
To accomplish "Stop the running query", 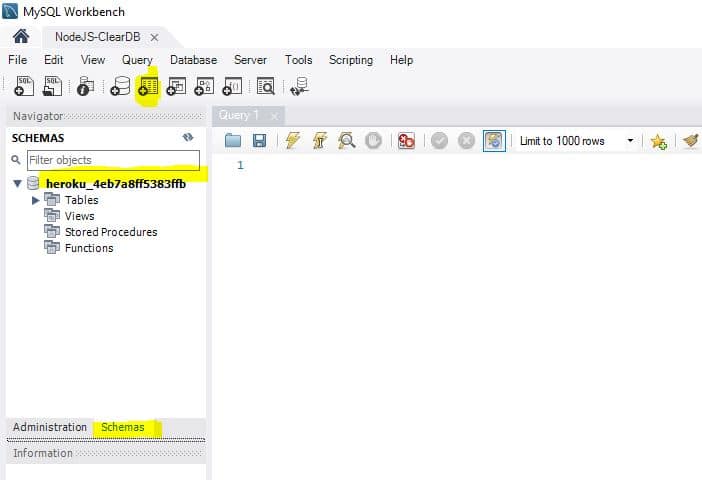I will click(373, 141).
